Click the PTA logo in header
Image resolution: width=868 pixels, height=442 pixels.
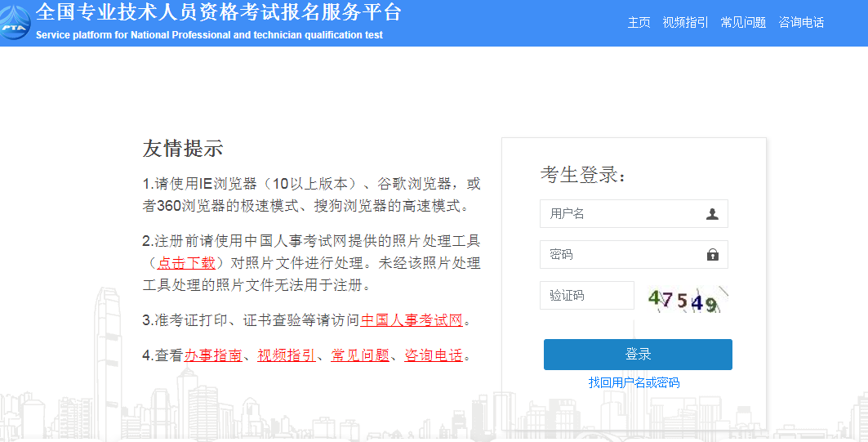click(x=15, y=22)
